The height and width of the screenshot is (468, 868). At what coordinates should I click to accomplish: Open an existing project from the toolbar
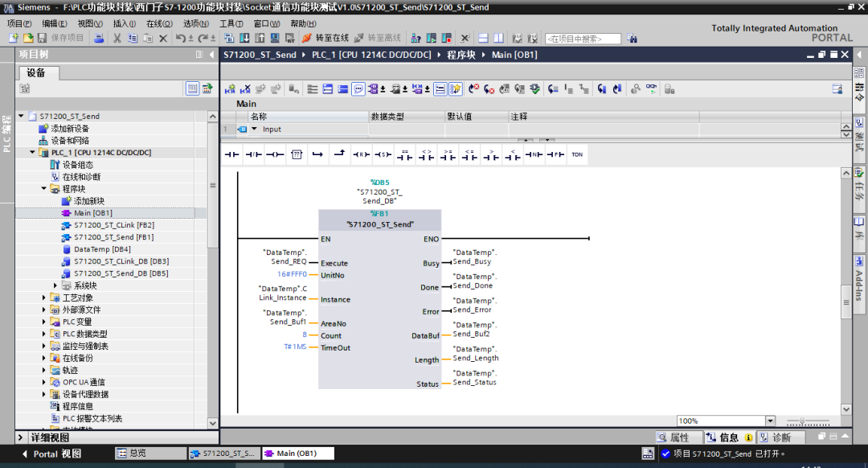pos(27,39)
